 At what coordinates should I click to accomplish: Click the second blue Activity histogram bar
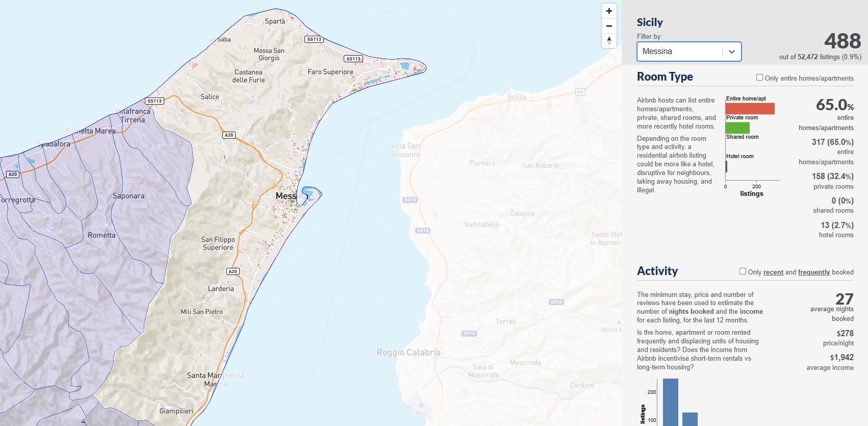point(690,419)
